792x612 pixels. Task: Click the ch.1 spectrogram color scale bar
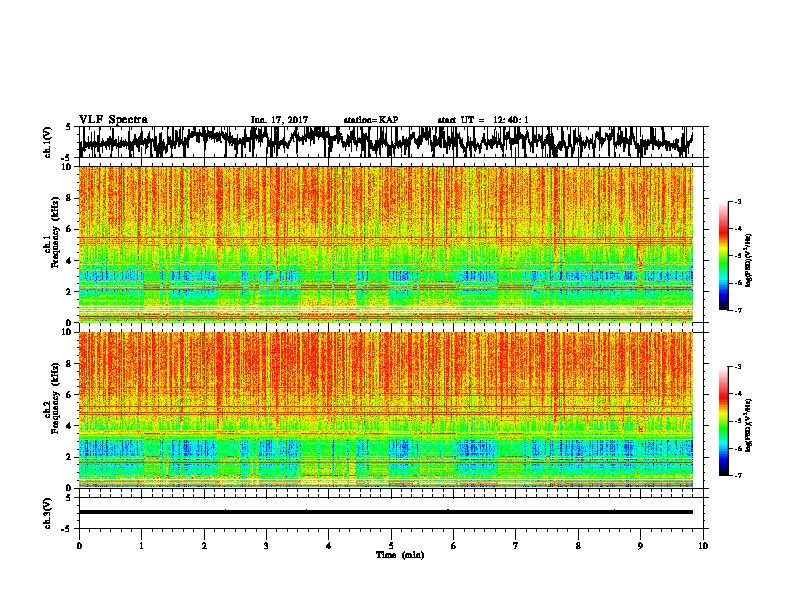pyautogui.click(x=723, y=256)
